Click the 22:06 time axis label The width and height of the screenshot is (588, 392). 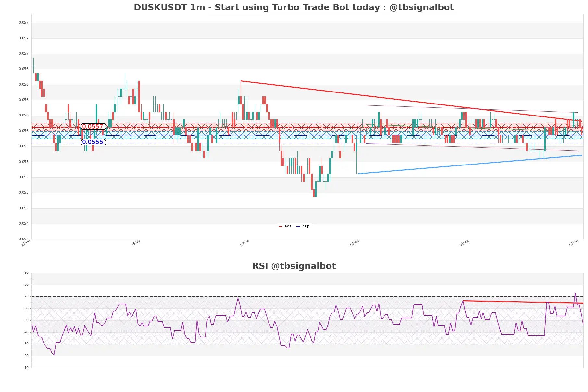26,243
